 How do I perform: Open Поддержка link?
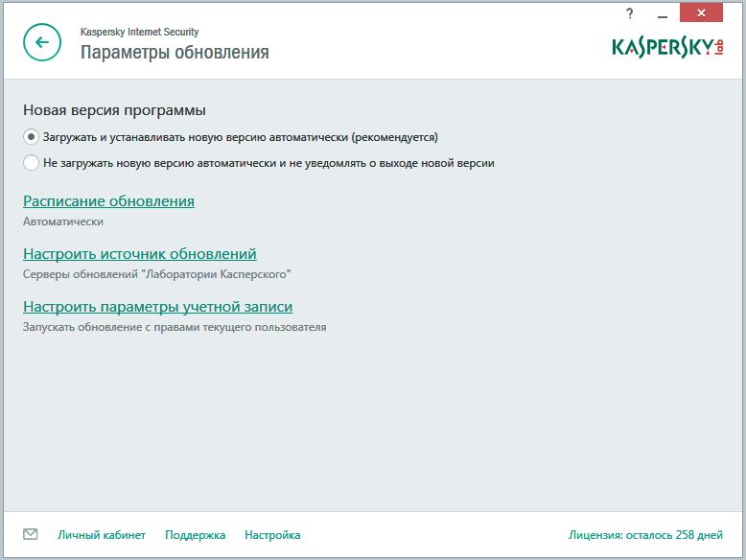[195, 535]
